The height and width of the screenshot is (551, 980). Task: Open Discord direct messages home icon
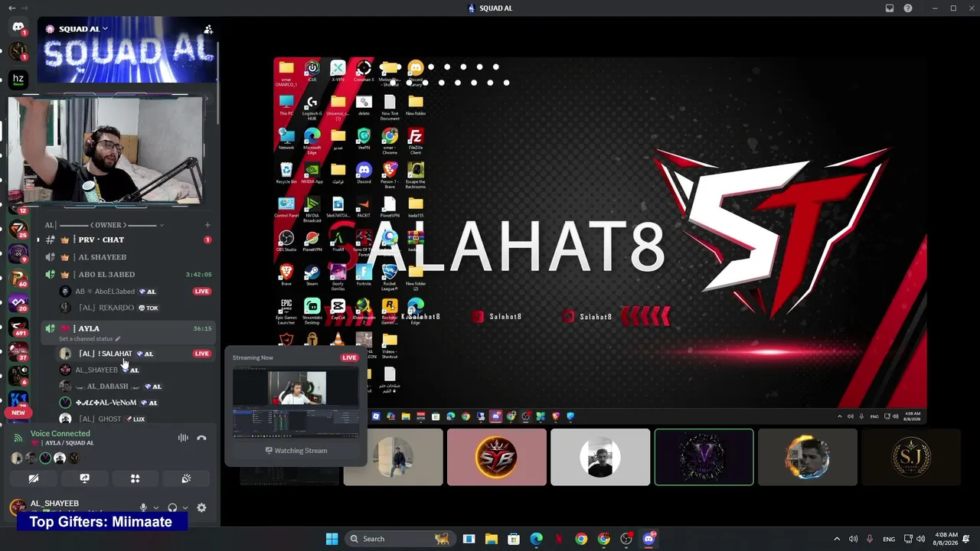(x=18, y=28)
